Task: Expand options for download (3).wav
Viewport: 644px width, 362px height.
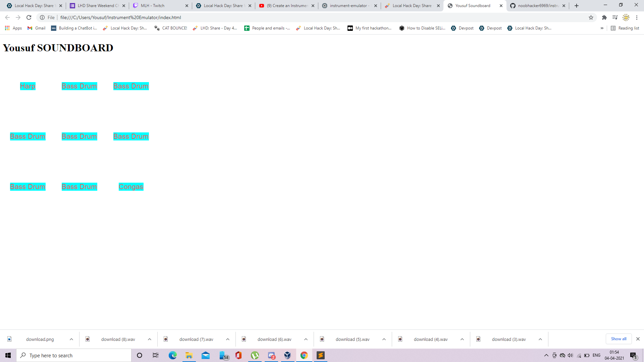Action: click(x=540, y=339)
